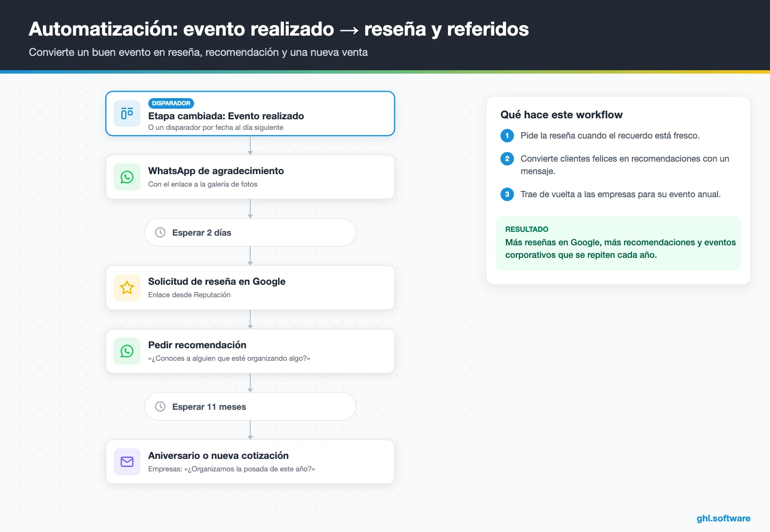The width and height of the screenshot is (770, 532).
Task: Click envelope icon in Aniversario step
Action: click(127, 462)
